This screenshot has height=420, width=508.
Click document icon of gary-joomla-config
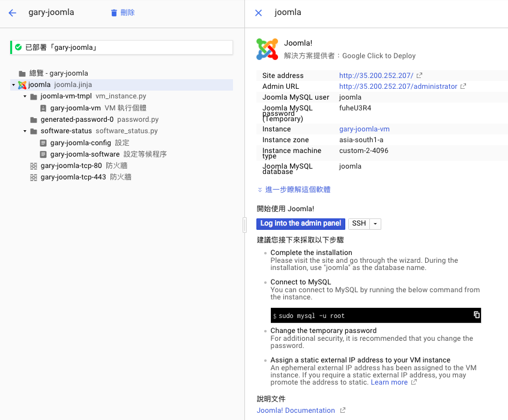(x=43, y=143)
